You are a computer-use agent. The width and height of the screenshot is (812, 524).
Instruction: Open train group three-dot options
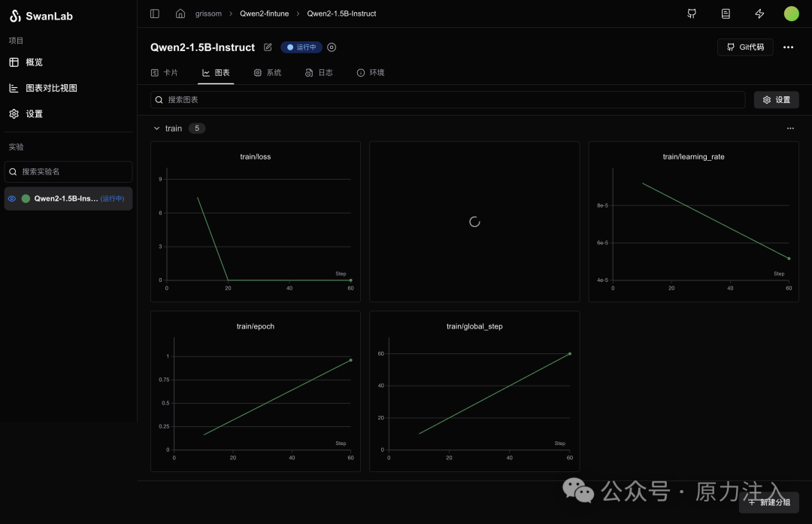click(x=790, y=129)
